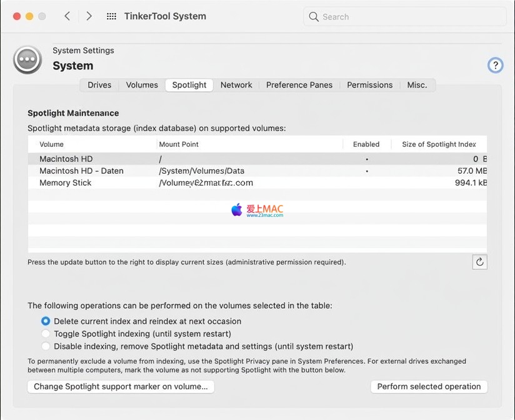Click the forward navigation arrow
This screenshot has width=515, height=420.
coord(89,16)
